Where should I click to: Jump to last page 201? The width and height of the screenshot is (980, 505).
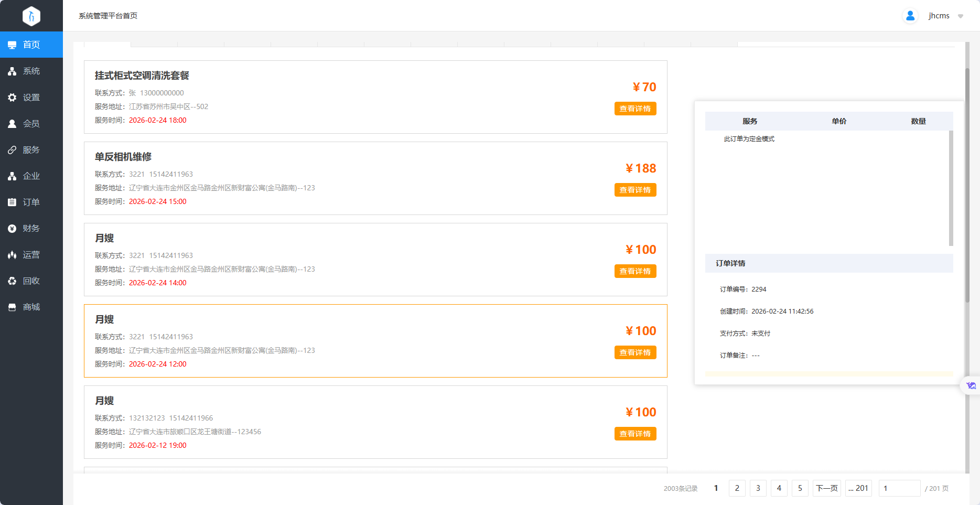tap(858, 488)
